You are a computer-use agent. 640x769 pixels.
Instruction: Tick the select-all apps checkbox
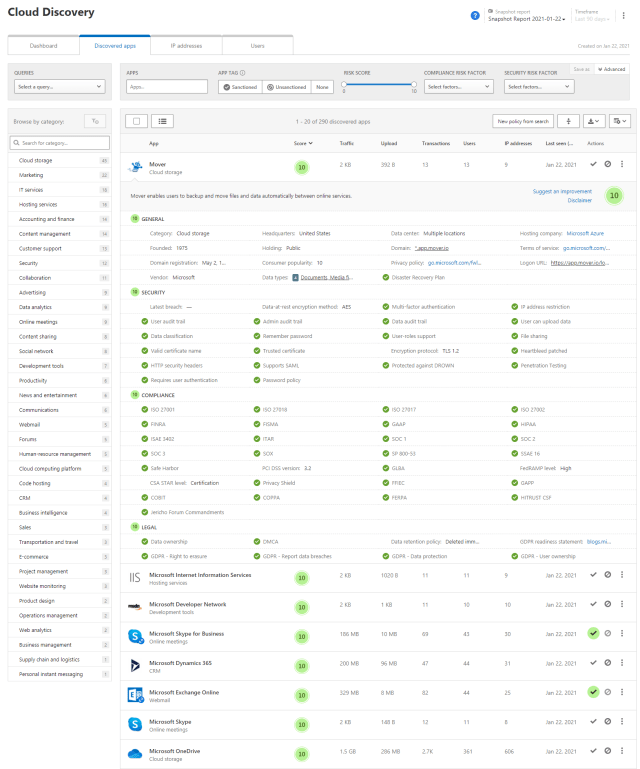click(x=136, y=121)
